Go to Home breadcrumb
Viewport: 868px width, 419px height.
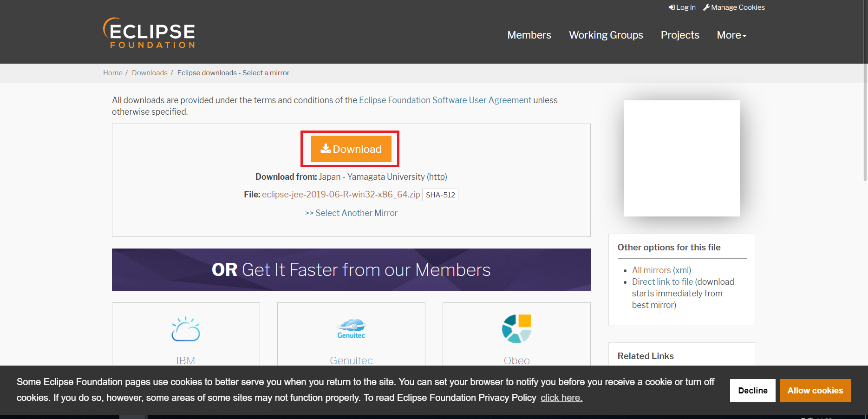[x=113, y=73]
